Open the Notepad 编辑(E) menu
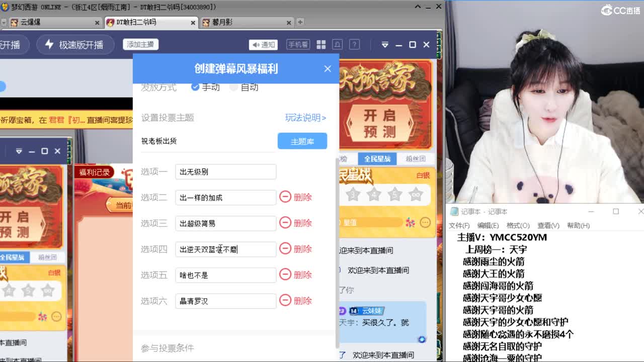This screenshot has height=362, width=644. tap(488, 225)
